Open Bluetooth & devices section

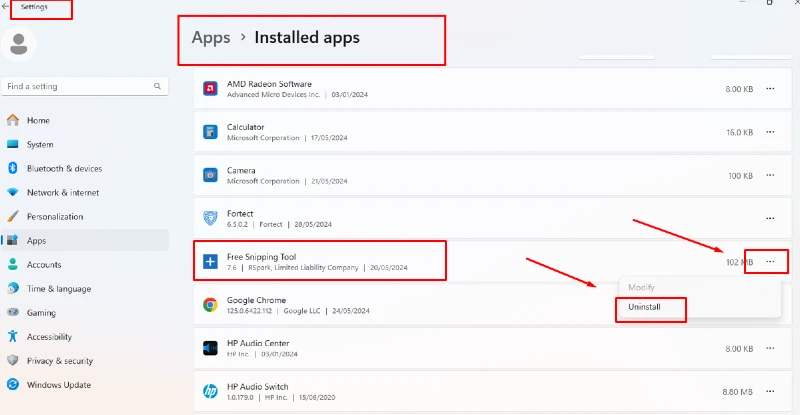[64, 168]
